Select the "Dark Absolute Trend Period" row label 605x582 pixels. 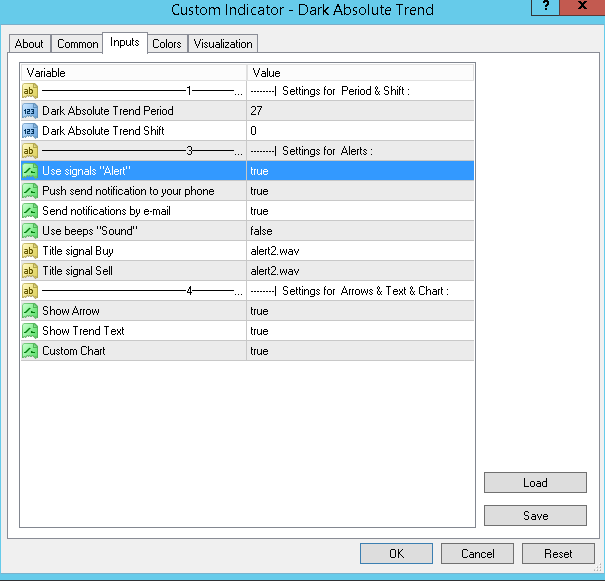(x=108, y=111)
